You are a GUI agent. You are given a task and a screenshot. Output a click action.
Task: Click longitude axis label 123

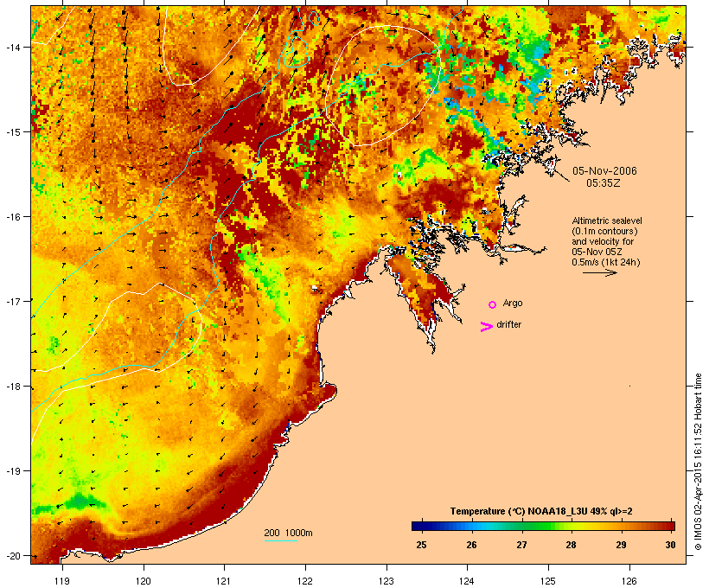[x=386, y=581]
